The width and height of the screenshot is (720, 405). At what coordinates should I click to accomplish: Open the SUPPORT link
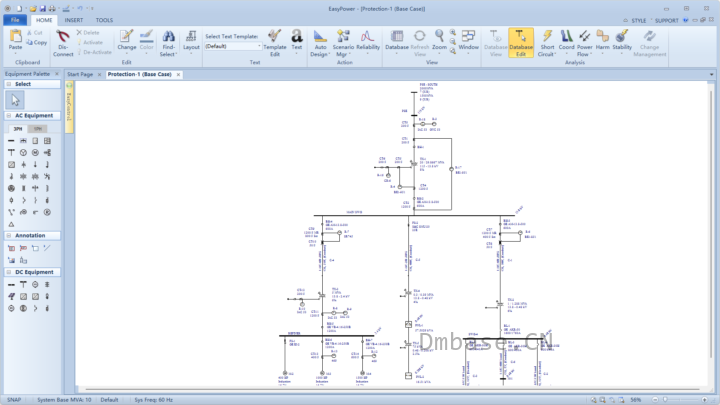point(666,21)
